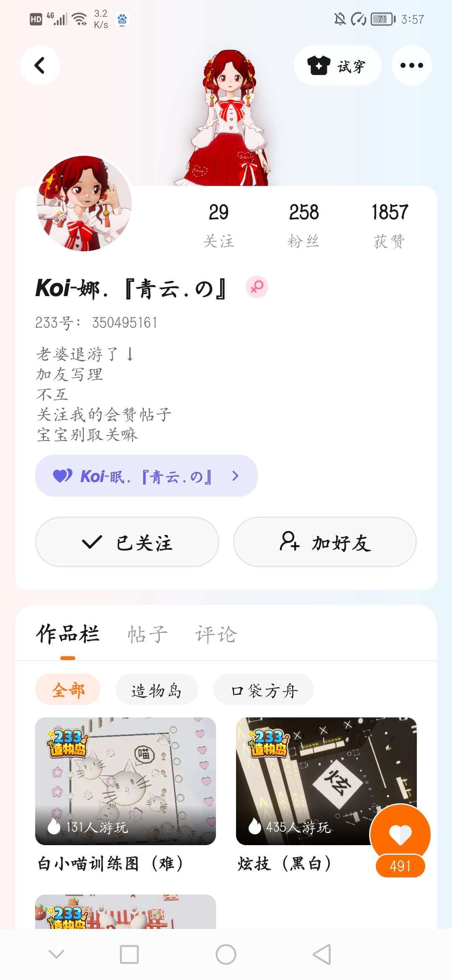Hide keyboard with navigation down chevron
The height and width of the screenshot is (980, 452).
(x=56, y=954)
